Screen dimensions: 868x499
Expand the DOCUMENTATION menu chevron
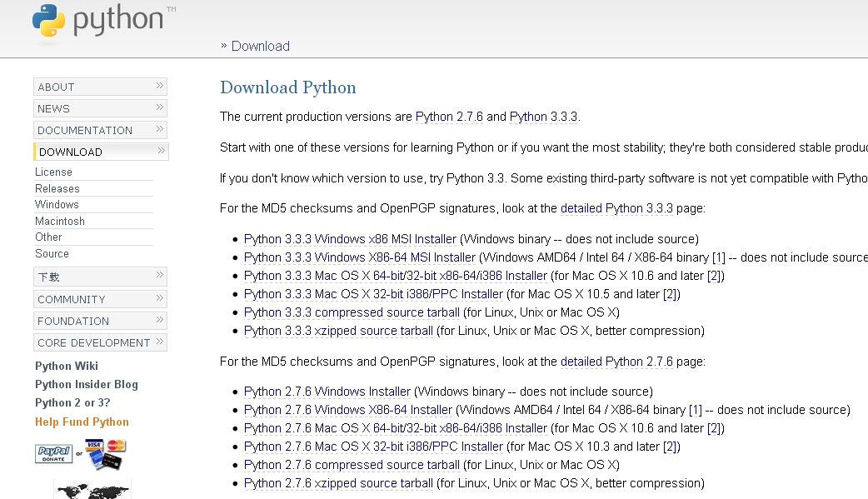159,129
